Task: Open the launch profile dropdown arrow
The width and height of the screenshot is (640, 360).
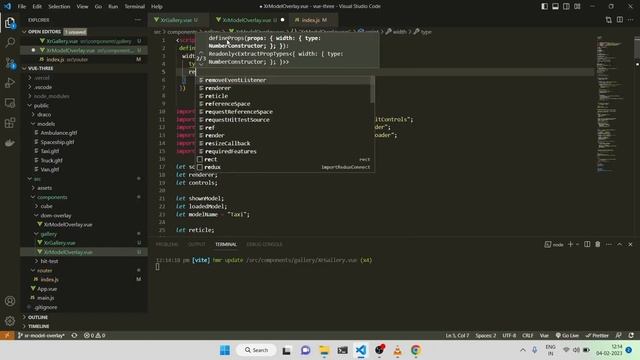Action: [577, 244]
